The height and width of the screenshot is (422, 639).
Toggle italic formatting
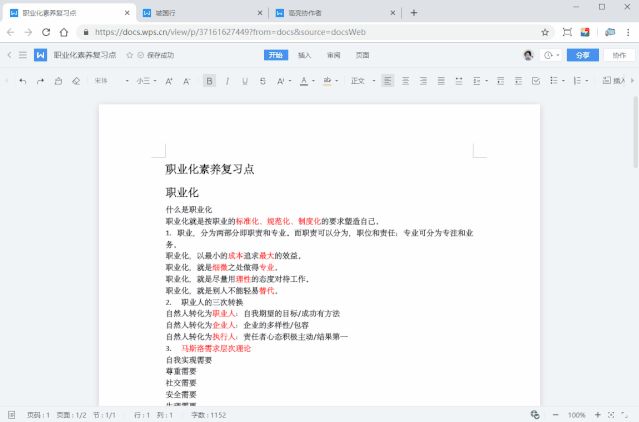click(227, 81)
